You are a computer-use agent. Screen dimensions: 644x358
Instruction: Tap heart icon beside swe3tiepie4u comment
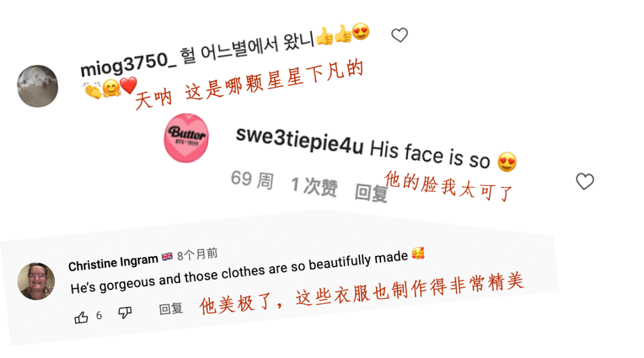tap(584, 181)
